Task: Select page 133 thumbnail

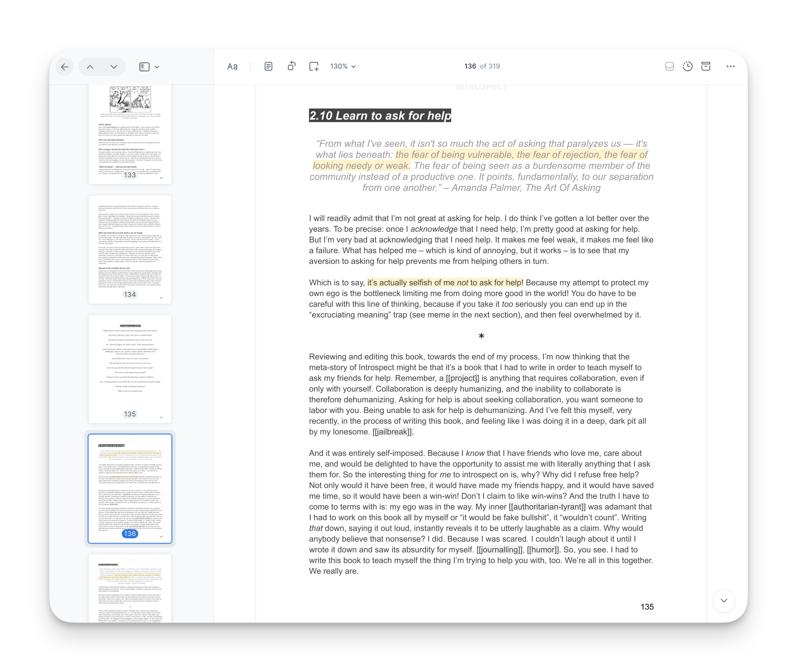Action: coord(130,133)
